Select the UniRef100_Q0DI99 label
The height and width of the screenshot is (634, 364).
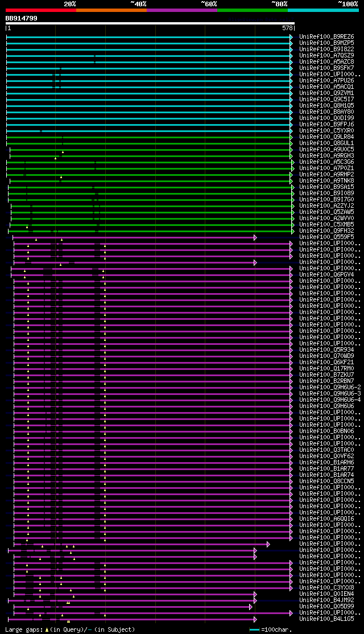click(x=327, y=118)
